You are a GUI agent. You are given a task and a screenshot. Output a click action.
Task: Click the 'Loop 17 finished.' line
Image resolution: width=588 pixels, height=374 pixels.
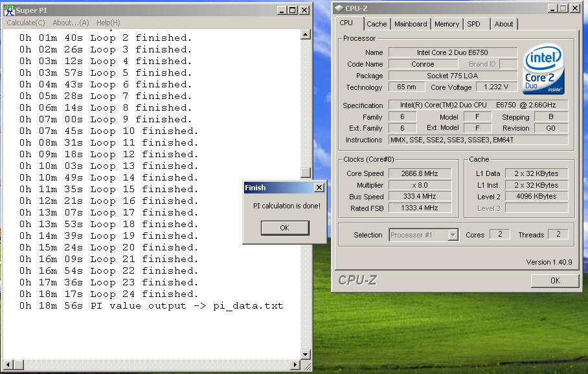click(109, 212)
